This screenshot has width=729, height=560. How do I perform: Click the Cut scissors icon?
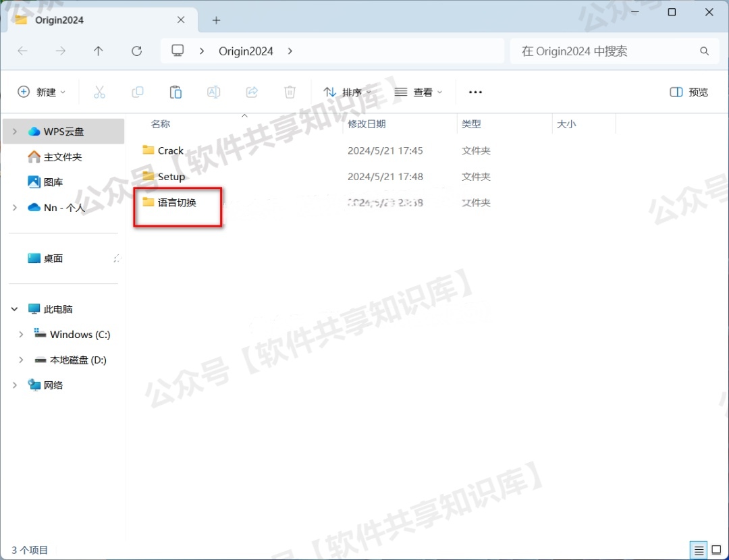pos(99,92)
